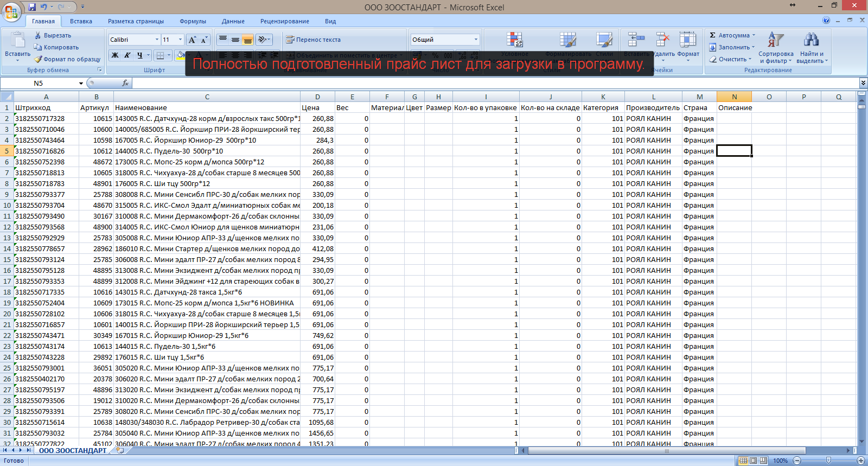
Task: Open Очистить clear dropdown
Action: click(x=731, y=59)
